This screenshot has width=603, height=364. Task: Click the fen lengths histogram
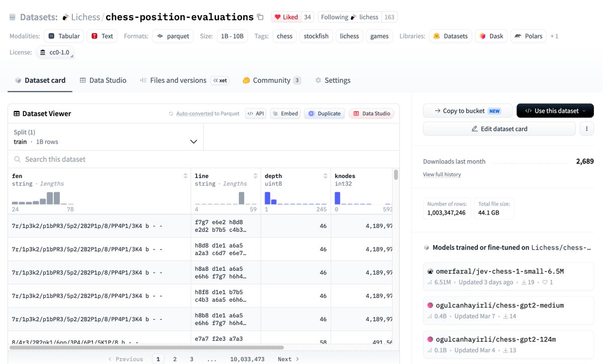tap(43, 198)
